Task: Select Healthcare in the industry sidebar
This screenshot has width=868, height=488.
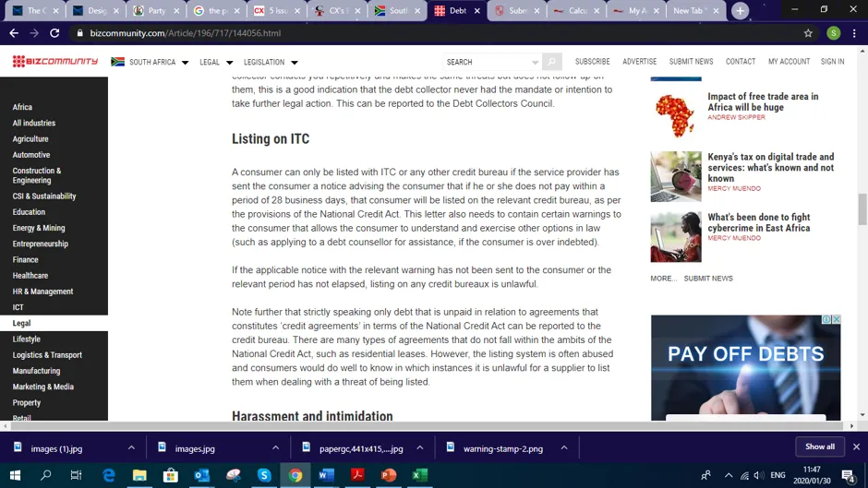Action: point(30,276)
